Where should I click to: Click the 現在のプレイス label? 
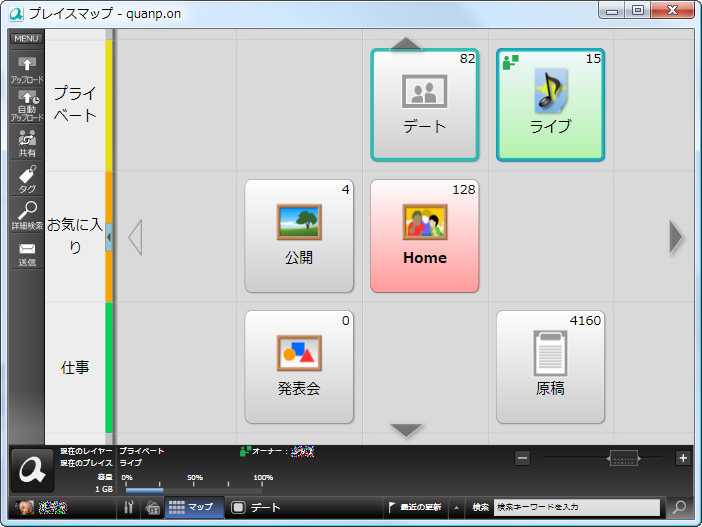pyautogui.click(x=86, y=463)
